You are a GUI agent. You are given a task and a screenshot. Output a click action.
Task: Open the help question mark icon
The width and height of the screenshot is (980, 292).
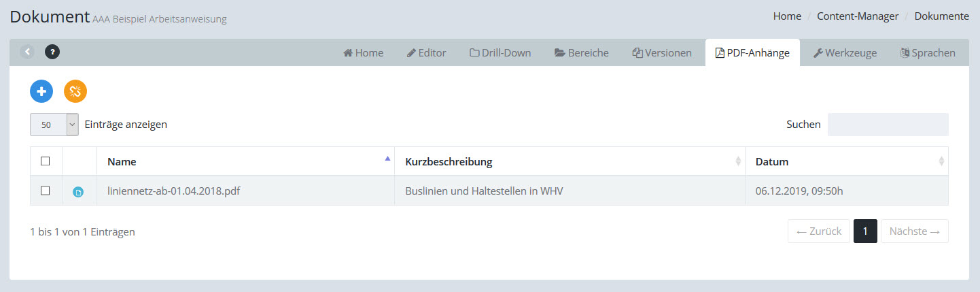point(52,52)
